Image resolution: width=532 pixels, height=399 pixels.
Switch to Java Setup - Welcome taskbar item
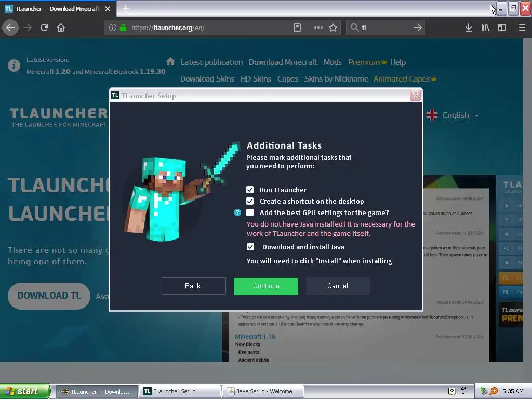click(x=263, y=392)
